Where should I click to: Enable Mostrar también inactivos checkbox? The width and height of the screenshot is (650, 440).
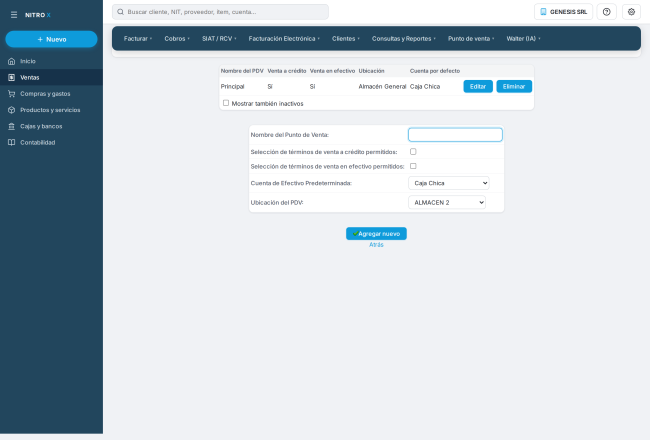coord(226,103)
